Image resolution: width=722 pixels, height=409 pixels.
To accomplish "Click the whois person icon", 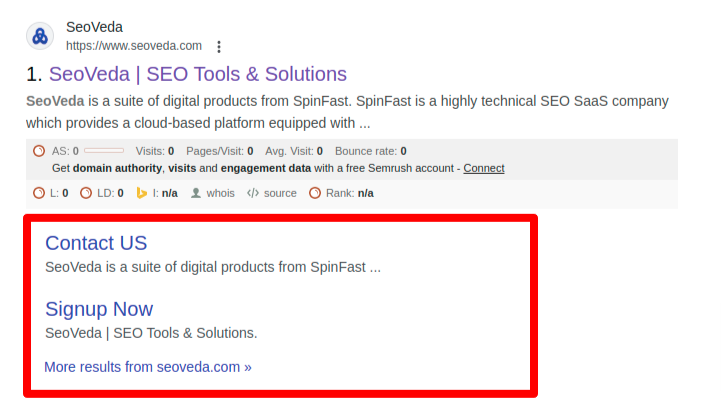I will pyautogui.click(x=196, y=193).
